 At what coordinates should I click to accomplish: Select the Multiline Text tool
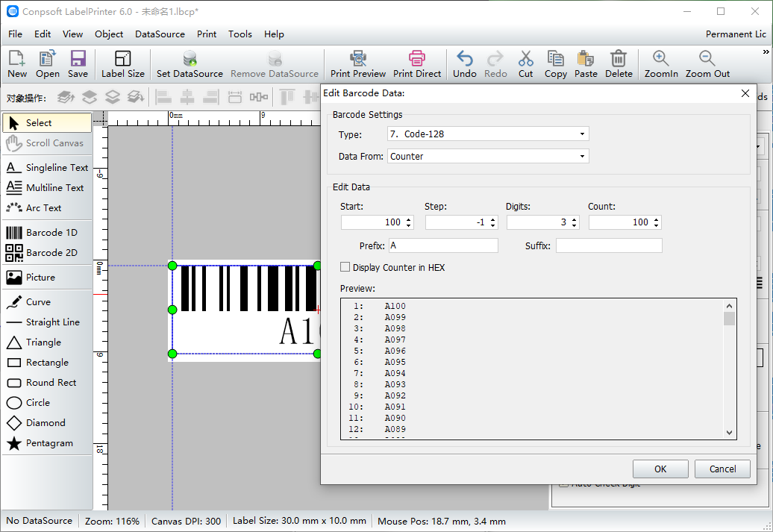pyautogui.click(x=47, y=188)
